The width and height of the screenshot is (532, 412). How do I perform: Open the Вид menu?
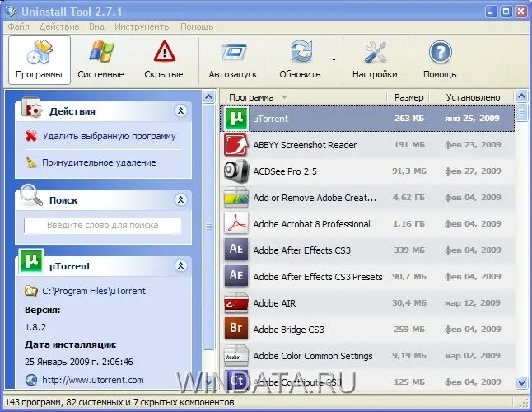[96, 26]
